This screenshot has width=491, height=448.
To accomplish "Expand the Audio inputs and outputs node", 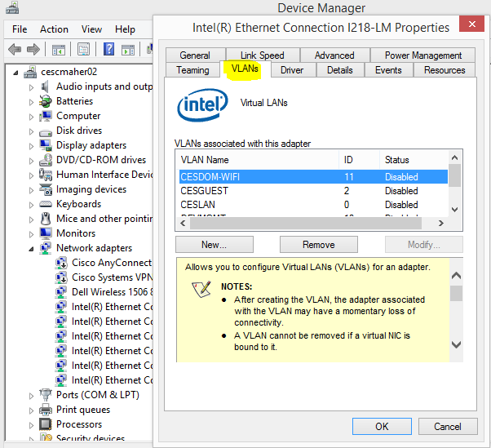I will (31, 87).
